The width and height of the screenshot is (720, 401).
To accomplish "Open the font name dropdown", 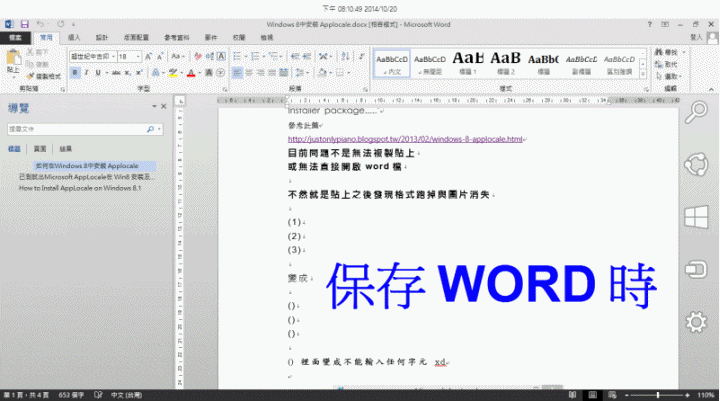I will tap(113, 56).
